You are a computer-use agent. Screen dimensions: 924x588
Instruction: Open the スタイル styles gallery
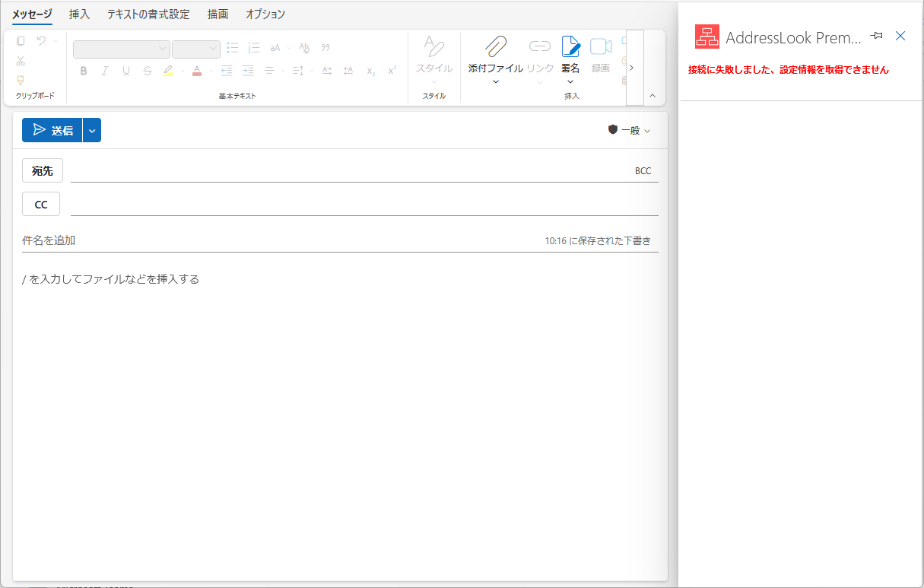pos(434,59)
